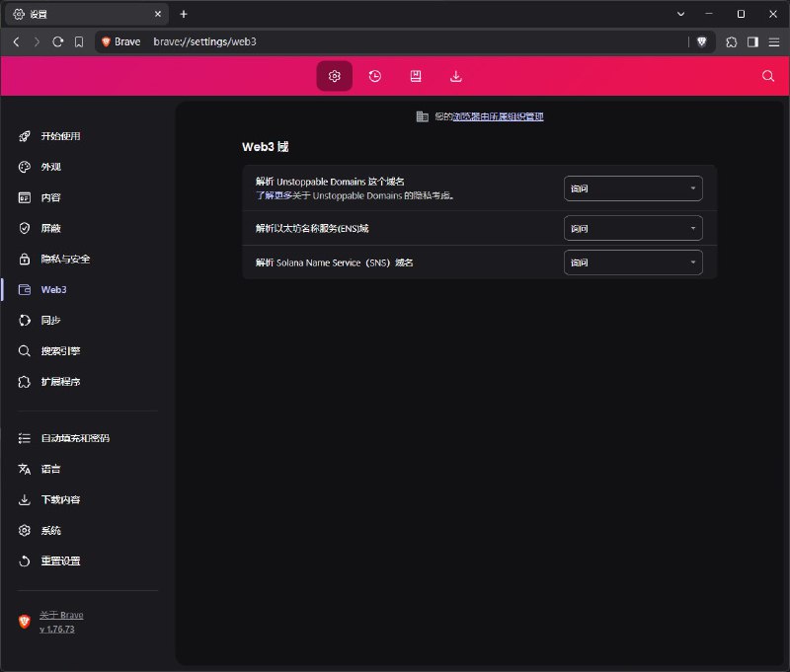Open the Brave hamburger menu icon
790x672 pixels.
pos(772,41)
